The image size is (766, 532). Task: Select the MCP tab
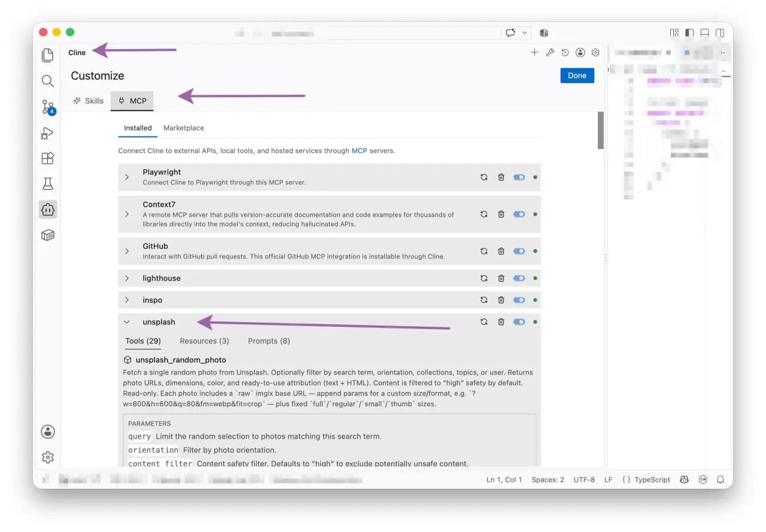pos(132,101)
